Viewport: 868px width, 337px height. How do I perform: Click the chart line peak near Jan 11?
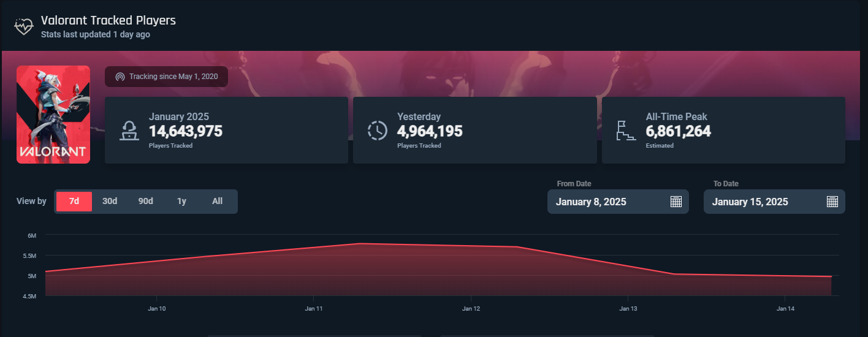[360, 244]
